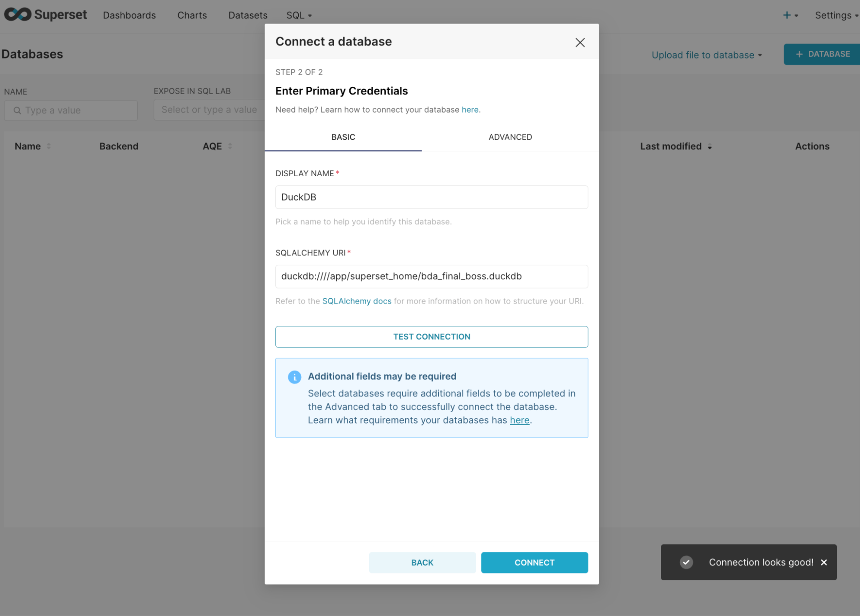Click 'Enter Primary Credentials' heading

tap(342, 91)
